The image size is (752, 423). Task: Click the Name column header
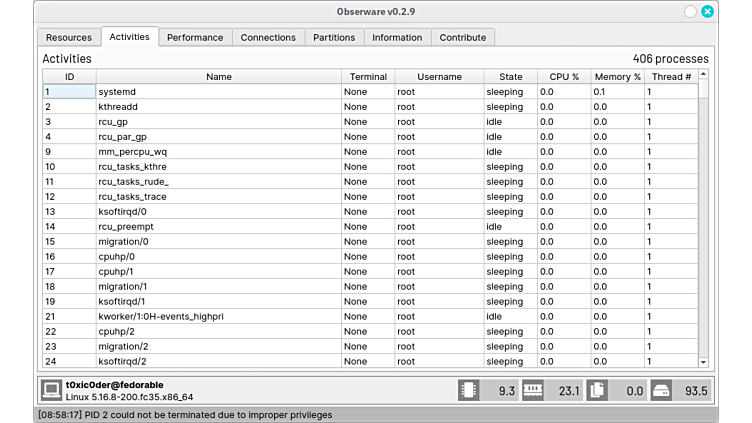pos(218,76)
